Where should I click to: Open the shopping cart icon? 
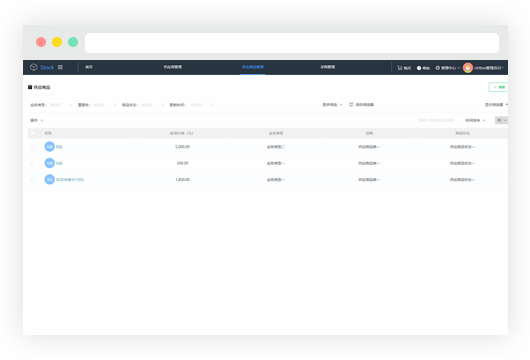click(400, 68)
